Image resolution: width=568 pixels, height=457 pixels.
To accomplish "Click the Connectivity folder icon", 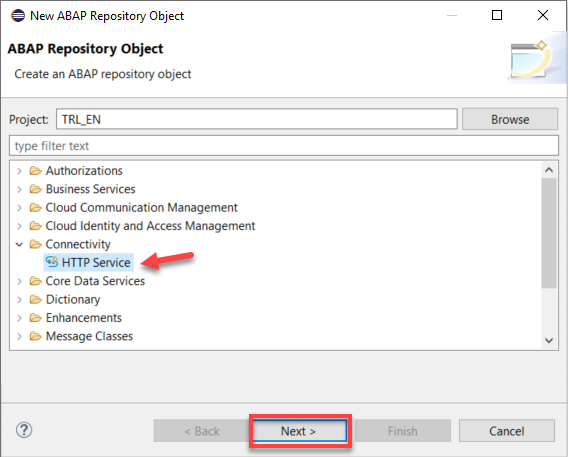I will (x=36, y=244).
